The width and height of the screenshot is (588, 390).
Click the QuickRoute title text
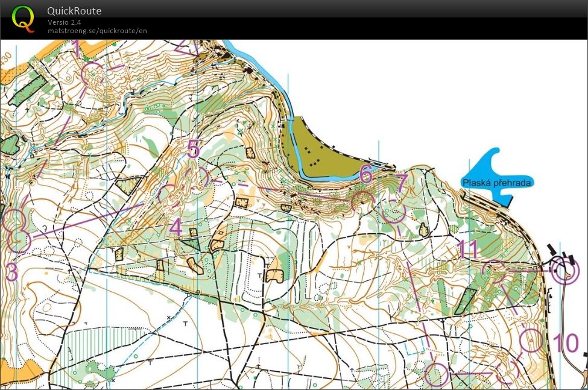pyautogui.click(x=74, y=11)
